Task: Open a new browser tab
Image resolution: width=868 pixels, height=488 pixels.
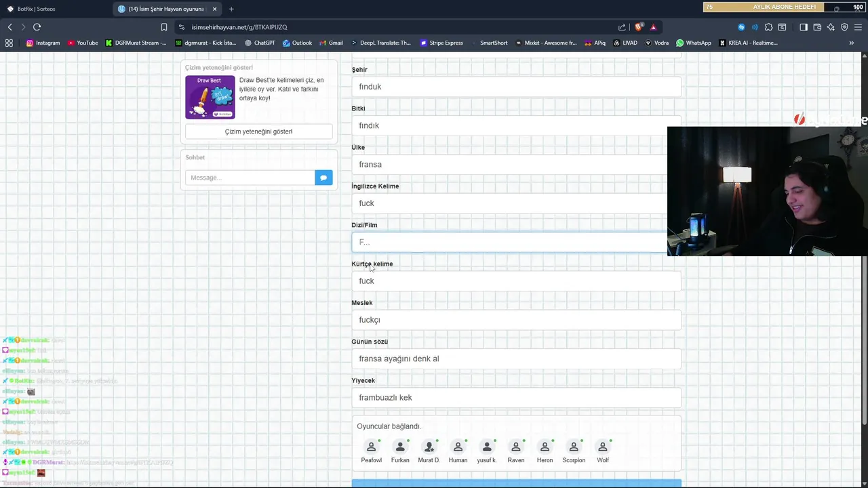Action: [x=231, y=9]
